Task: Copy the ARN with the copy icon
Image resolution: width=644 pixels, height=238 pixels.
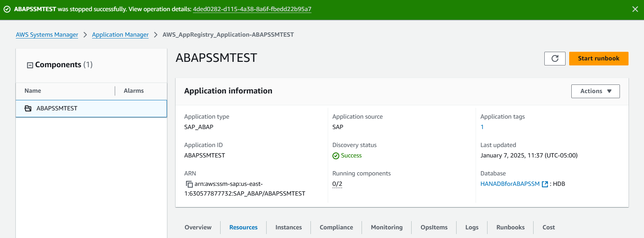Action: tap(189, 184)
